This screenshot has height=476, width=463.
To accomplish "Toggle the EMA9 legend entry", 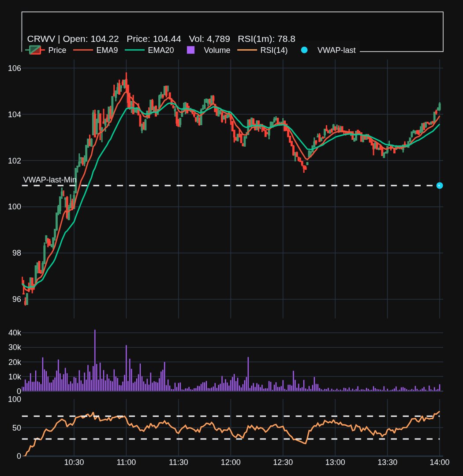I will pos(96,50).
